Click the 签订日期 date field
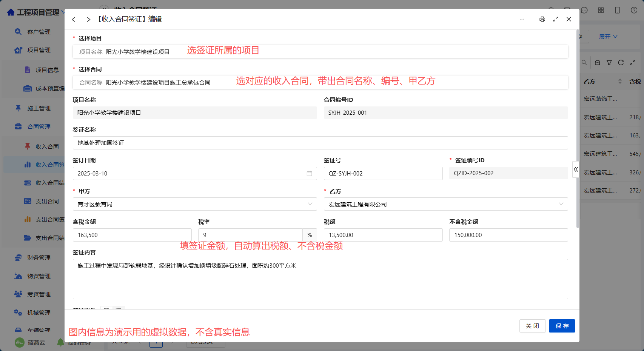The image size is (644, 351). pos(195,174)
